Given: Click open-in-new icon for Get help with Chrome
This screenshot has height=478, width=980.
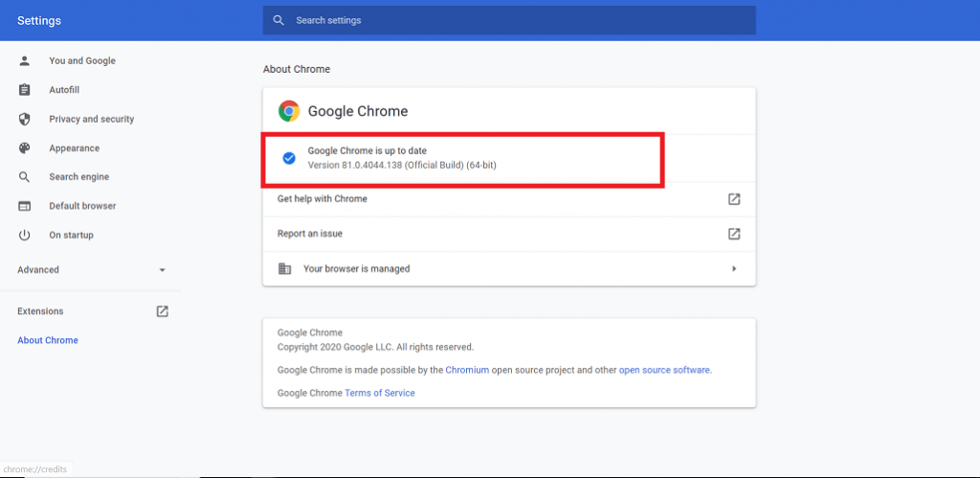Looking at the screenshot, I should [x=734, y=199].
